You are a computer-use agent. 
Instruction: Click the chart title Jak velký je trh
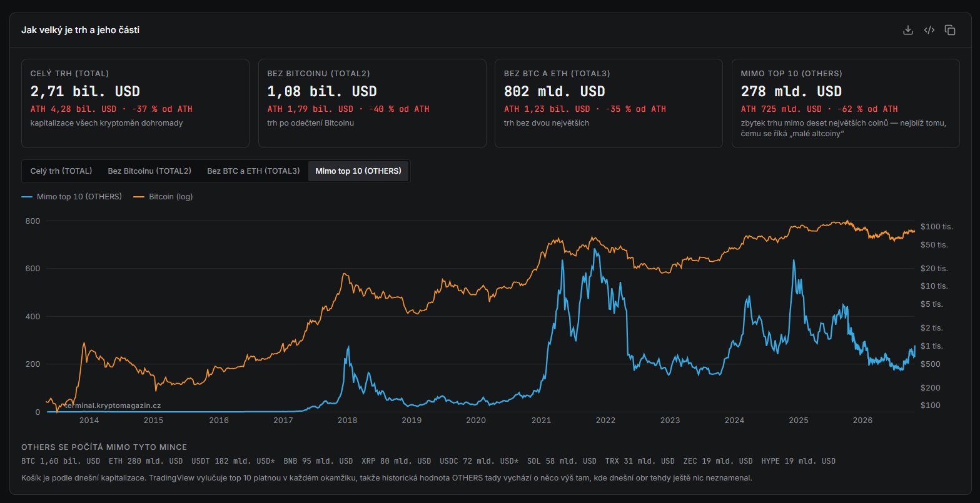tap(80, 30)
